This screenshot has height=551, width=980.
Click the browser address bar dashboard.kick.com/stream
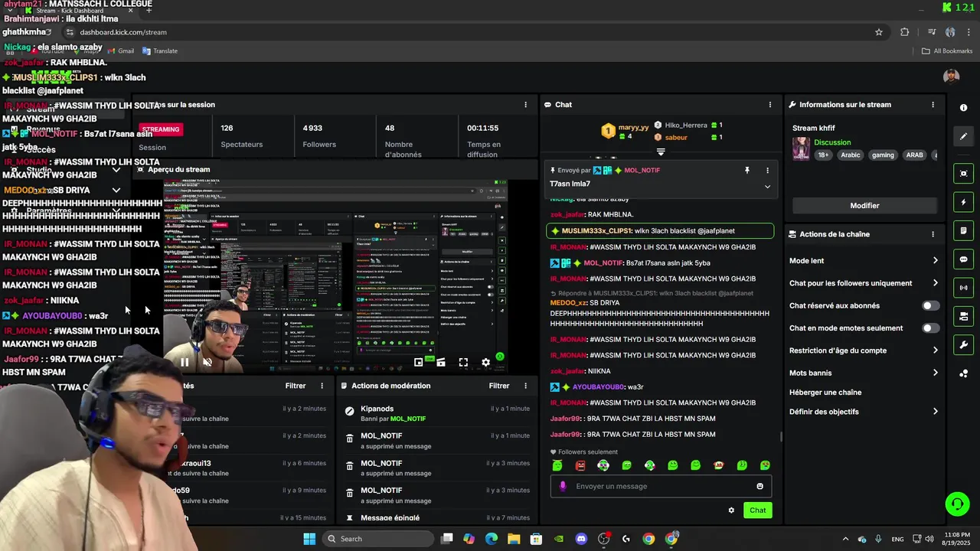(123, 32)
